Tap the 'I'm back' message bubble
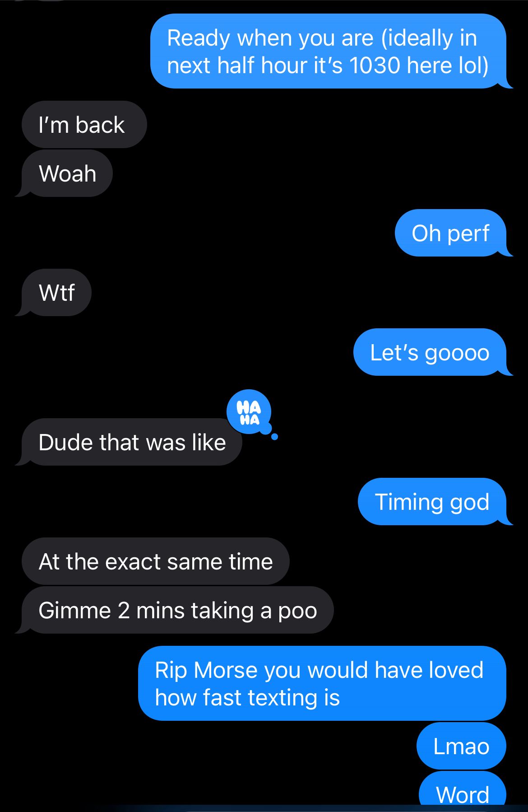 coord(84,125)
